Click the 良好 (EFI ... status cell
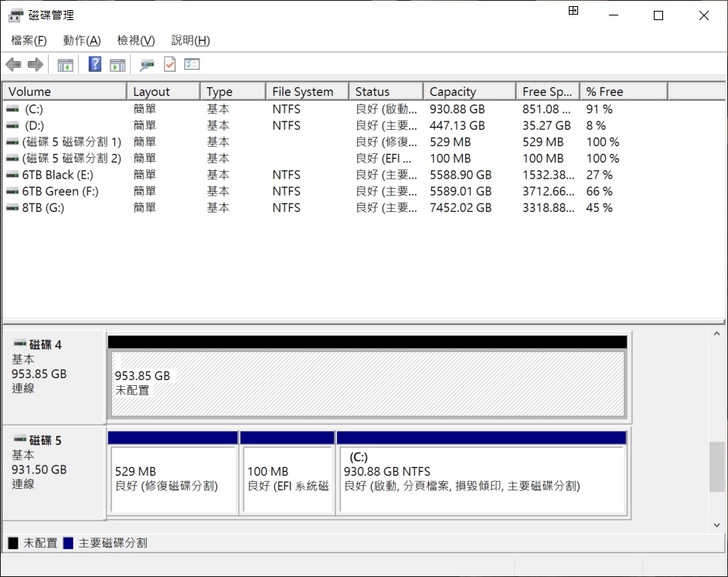This screenshot has width=728, height=577. (x=384, y=159)
